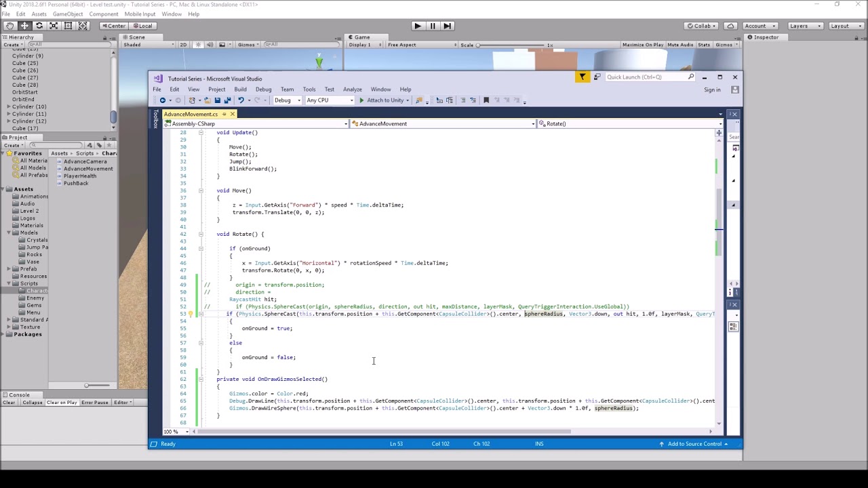Start Play mode in Unity
This screenshot has height=488, width=868.
[418, 26]
